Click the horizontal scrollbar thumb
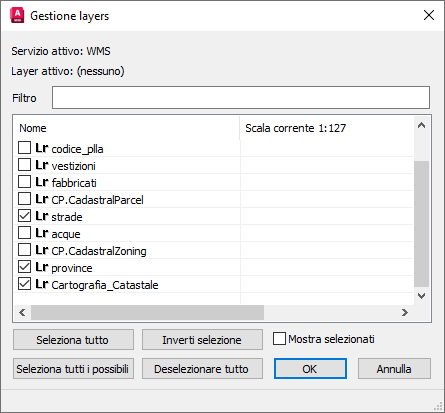 pyautogui.click(x=147, y=313)
